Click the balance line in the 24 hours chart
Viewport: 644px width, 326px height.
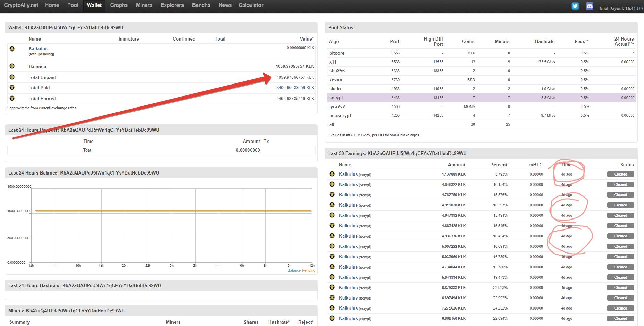pyautogui.click(x=174, y=210)
